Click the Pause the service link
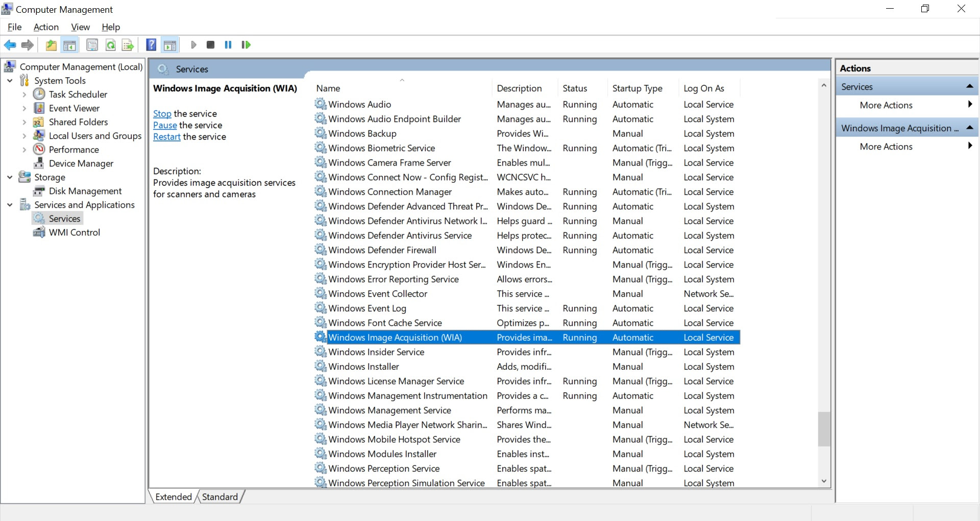980x521 pixels. pos(165,125)
